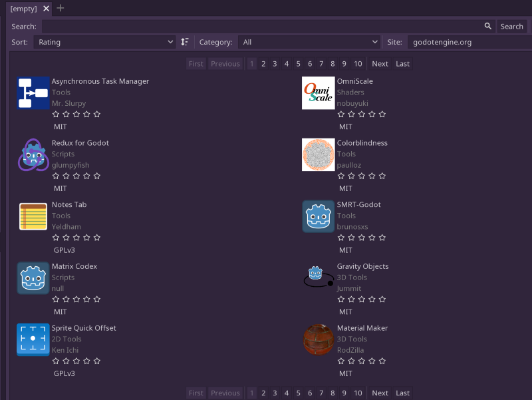Viewport: 532px width, 400px height.
Task: Select the Redux for Godot icon
Action: (33, 154)
